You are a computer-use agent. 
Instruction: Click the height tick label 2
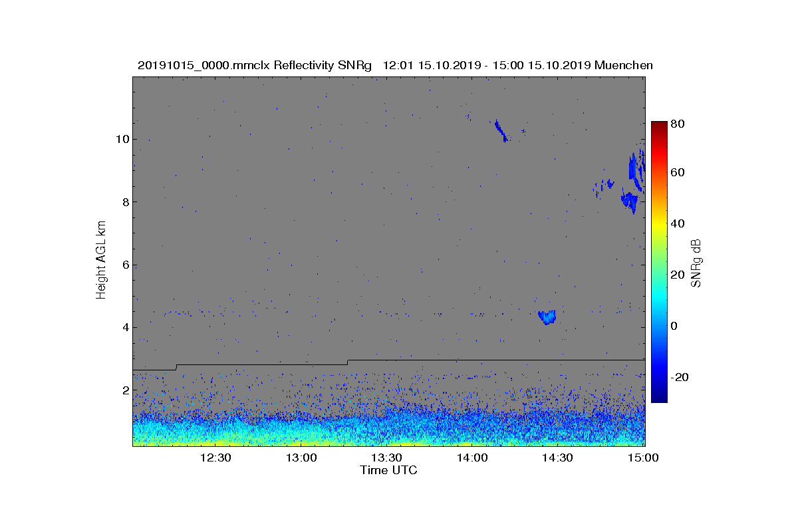point(125,390)
